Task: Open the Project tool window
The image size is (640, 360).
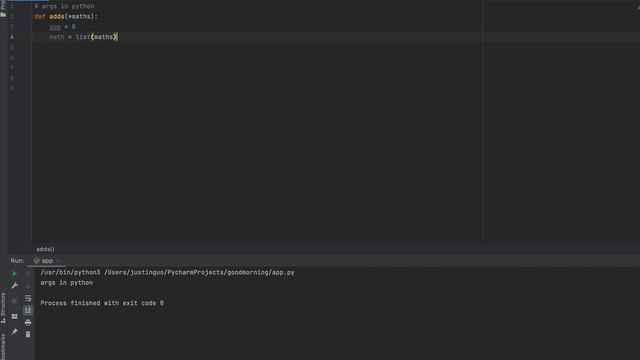Action: point(3,8)
